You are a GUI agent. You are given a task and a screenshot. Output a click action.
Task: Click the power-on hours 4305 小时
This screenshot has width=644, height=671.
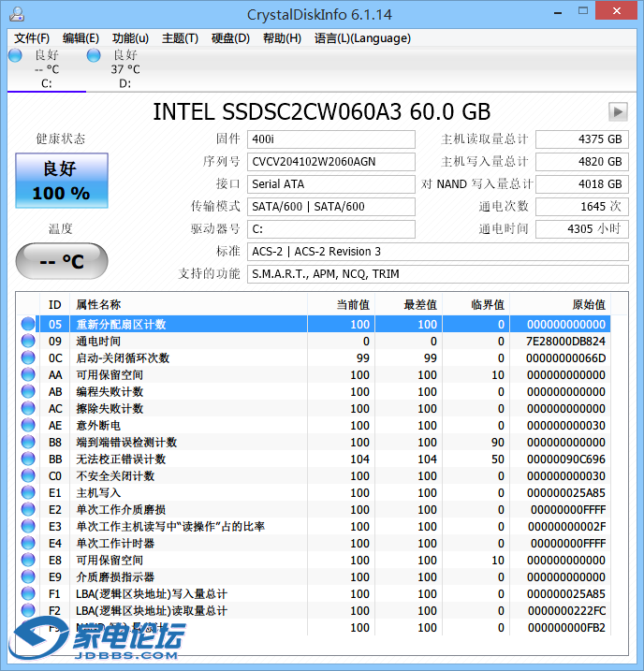pyautogui.click(x=582, y=229)
